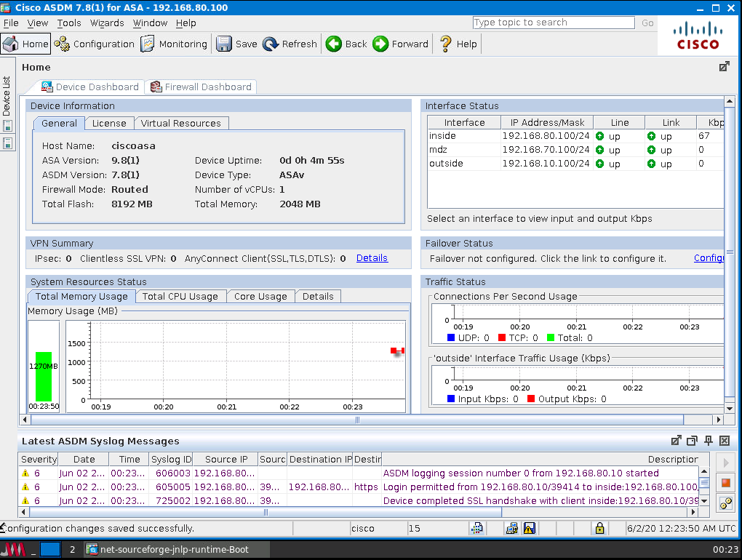742x560 pixels.
Task: Click the search Go button
Action: pos(647,23)
